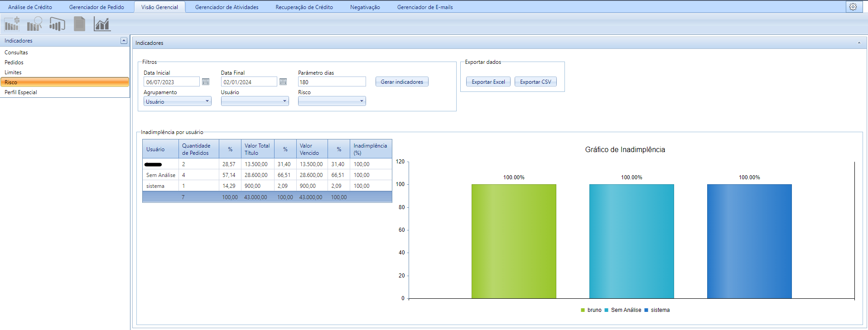The width and height of the screenshot is (868, 330).
Task: Open the settings gear icon
Action: [853, 7]
